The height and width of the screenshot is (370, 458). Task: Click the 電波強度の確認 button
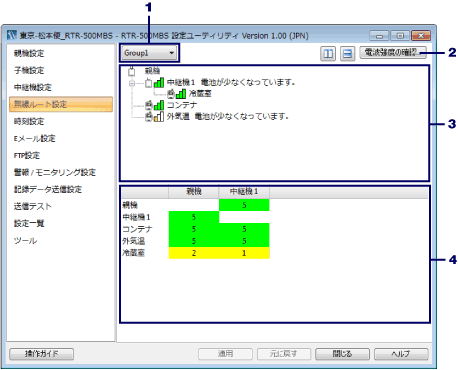point(393,53)
